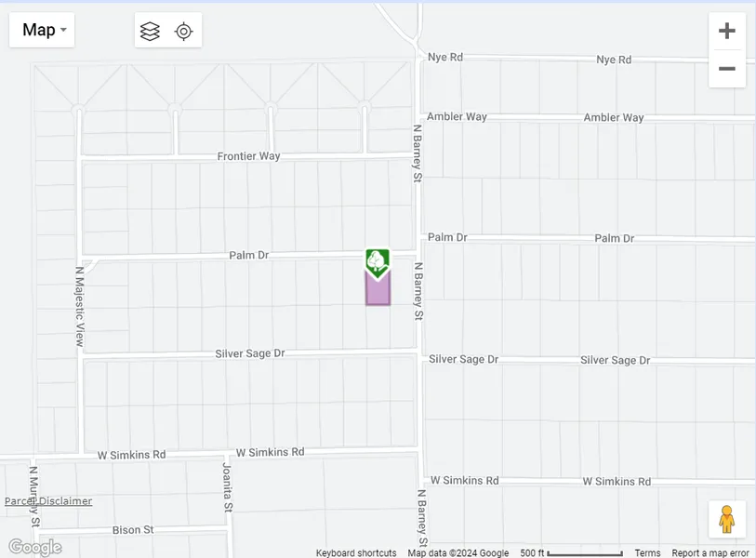The width and height of the screenshot is (756, 558).
Task: Open the Map type dropdown
Action: pyautogui.click(x=42, y=30)
